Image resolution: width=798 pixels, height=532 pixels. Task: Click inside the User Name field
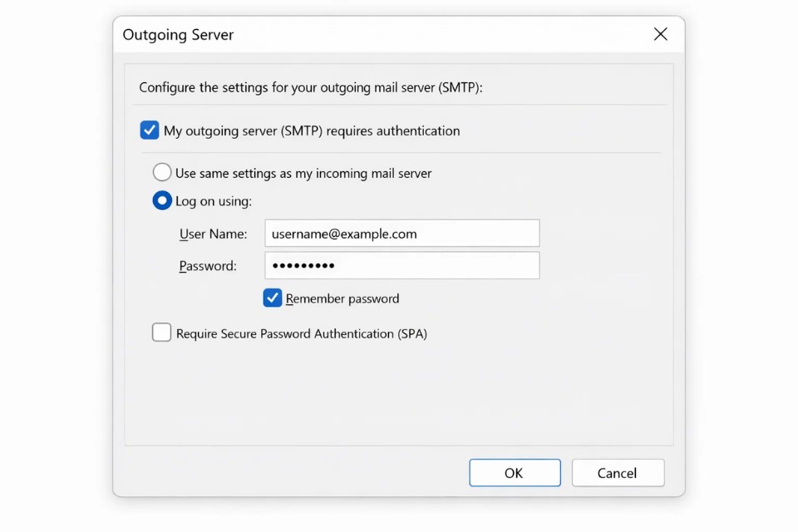pos(401,234)
